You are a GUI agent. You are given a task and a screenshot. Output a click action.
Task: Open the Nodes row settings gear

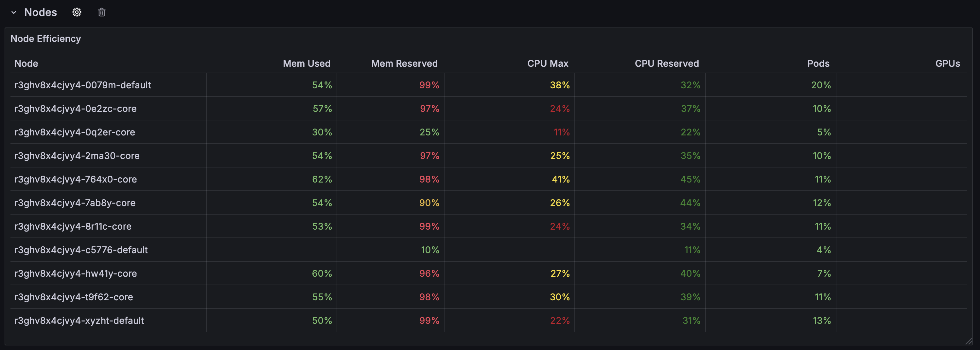(77, 12)
